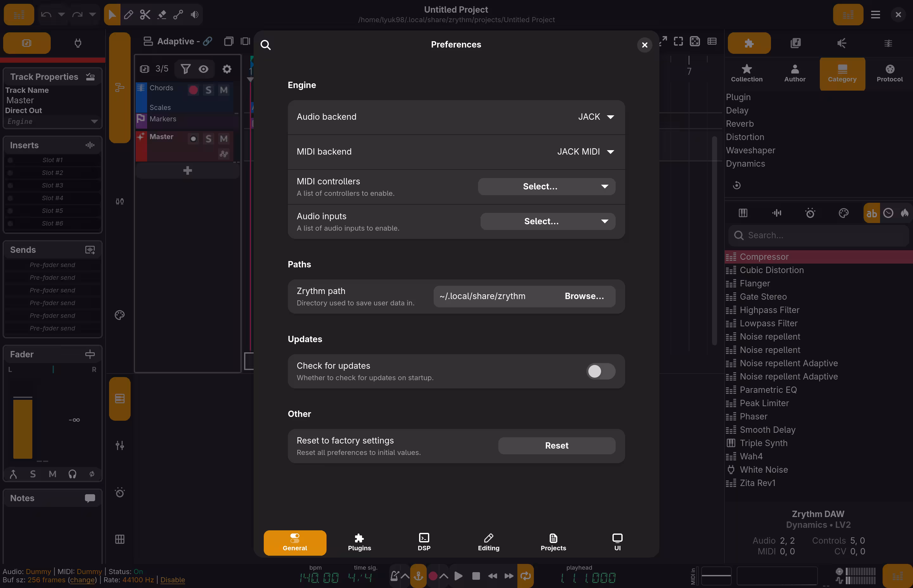Open the Audio backend dropdown
Viewport: 913px width, 588px height.
click(596, 117)
